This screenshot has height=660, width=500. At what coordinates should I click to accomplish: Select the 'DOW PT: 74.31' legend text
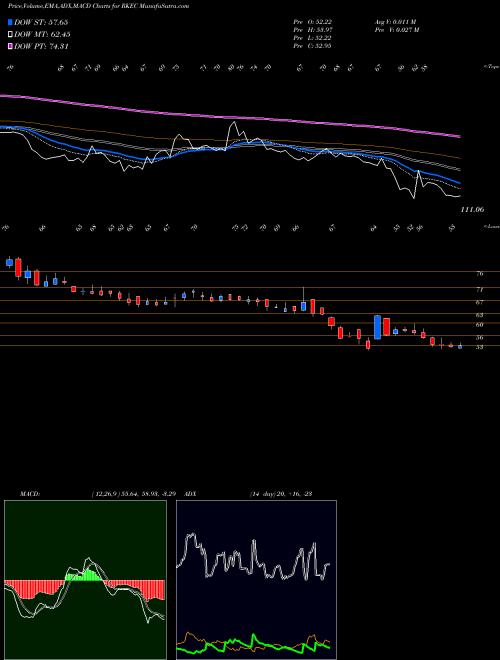pyautogui.click(x=41, y=46)
